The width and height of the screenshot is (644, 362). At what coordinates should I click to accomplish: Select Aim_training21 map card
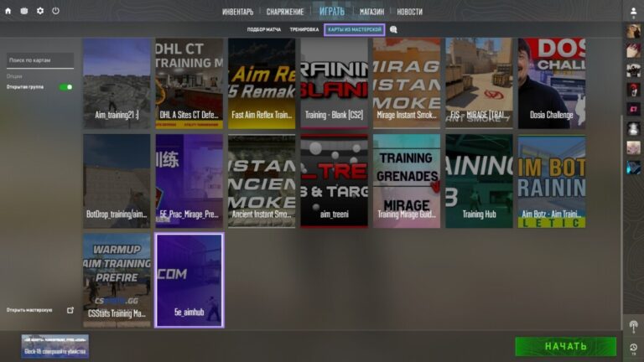coord(117,83)
